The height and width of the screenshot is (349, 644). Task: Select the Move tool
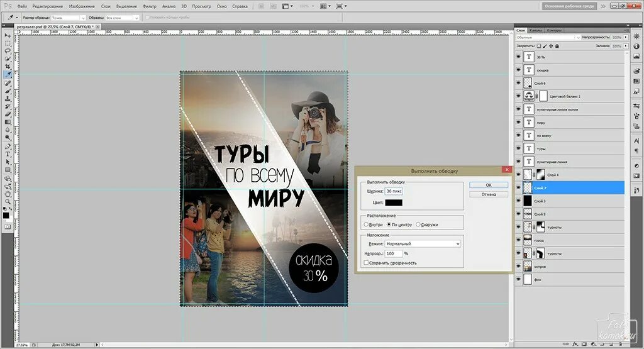pos(8,36)
